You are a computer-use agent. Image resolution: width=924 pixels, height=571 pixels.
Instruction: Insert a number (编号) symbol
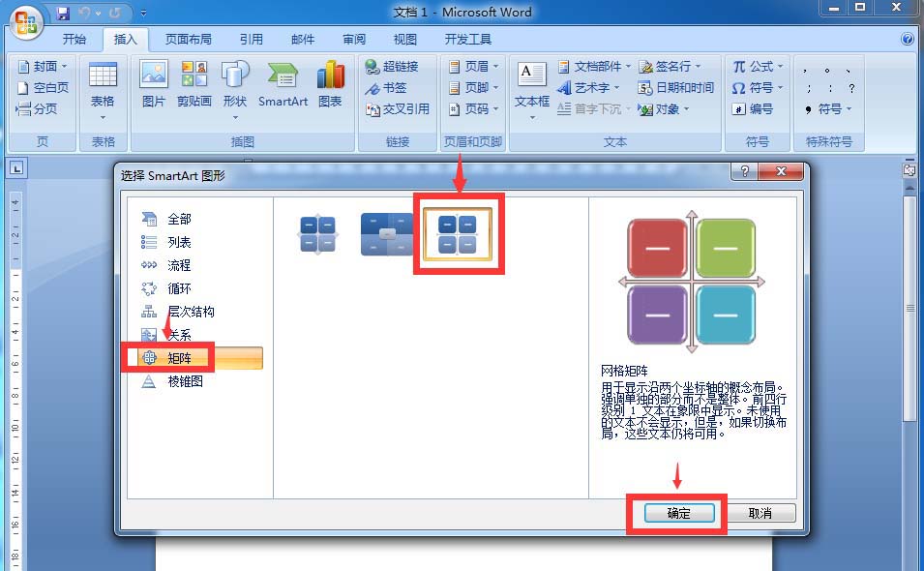752,109
